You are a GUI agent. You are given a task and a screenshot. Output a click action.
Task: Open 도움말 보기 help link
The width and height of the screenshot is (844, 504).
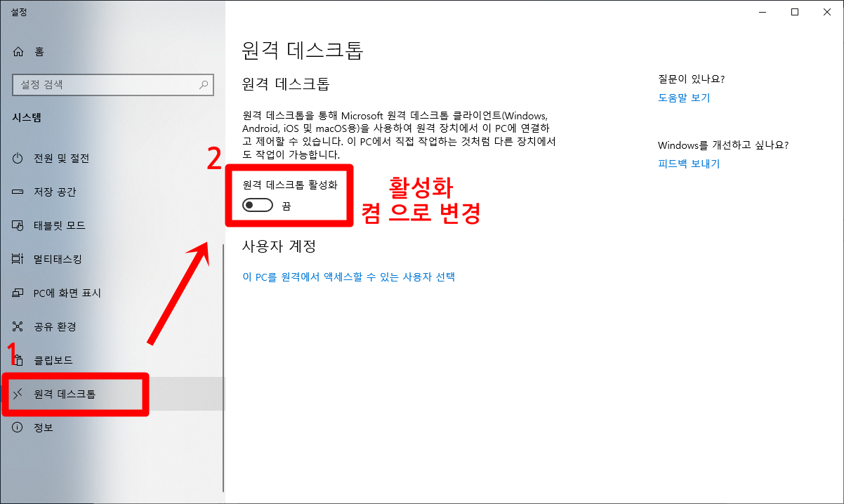click(684, 98)
